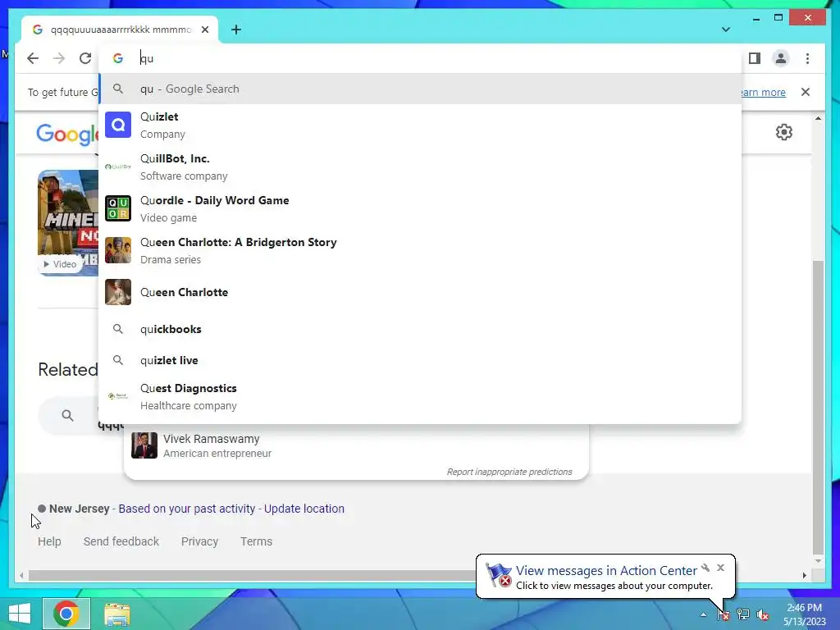Viewport: 840px width, 630px height.
Task: Choose the Quest Diagnostics suggestion
Action: (421, 396)
